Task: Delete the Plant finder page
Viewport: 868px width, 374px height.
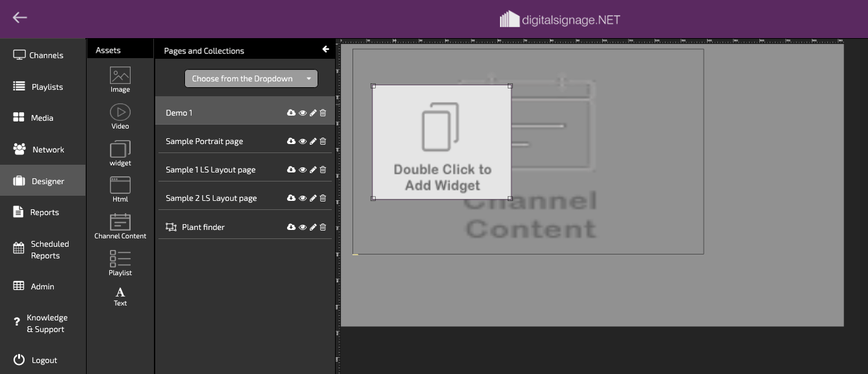Action: tap(323, 227)
